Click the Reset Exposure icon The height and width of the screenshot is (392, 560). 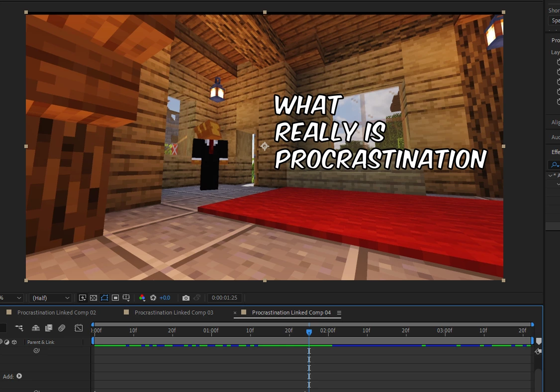click(153, 298)
